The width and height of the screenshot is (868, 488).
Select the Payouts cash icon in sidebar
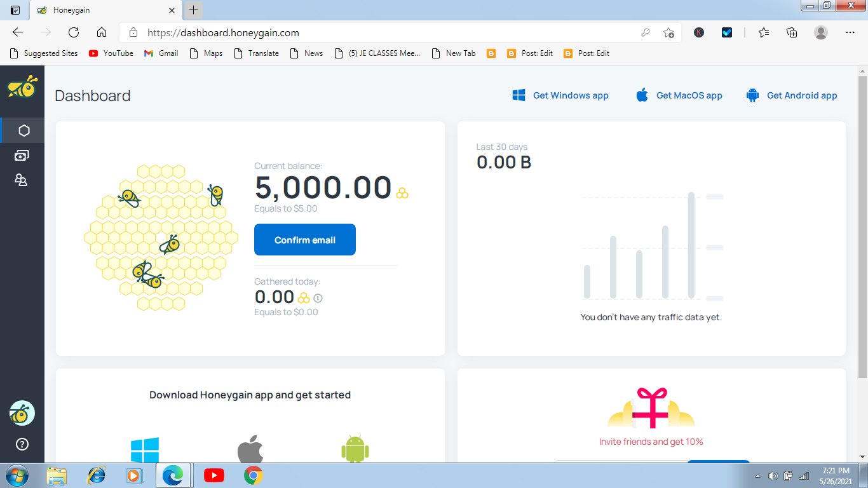(22, 154)
